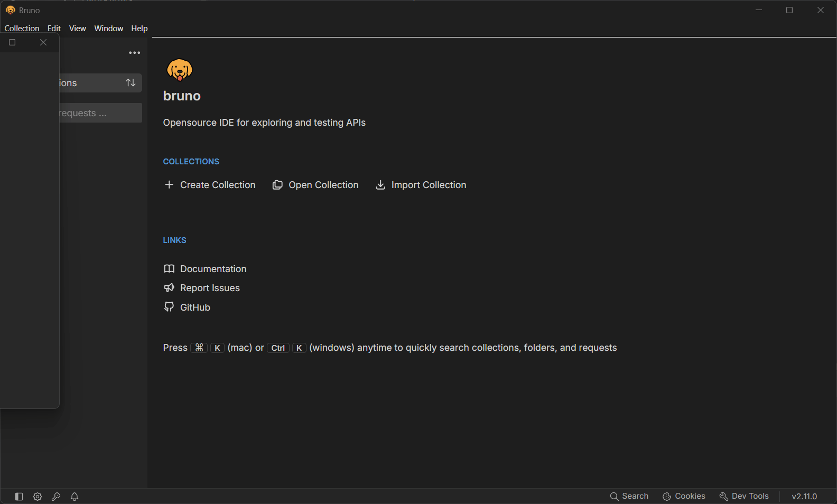Open preferences via the gear icon
The height and width of the screenshot is (504, 837).
coord(38,497)
